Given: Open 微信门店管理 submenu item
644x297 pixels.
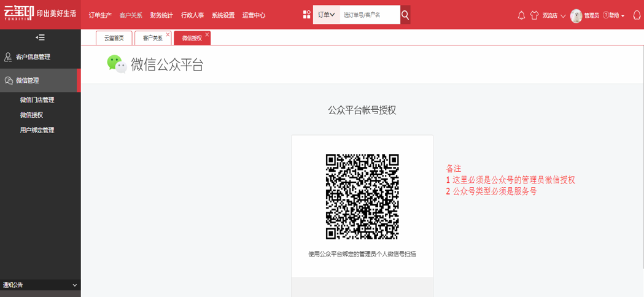Looking at the screenshot, I should [37, 100].
